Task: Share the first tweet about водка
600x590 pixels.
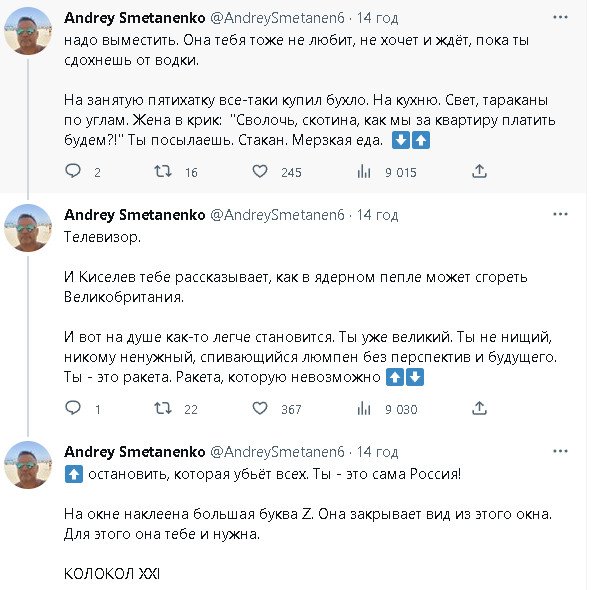Action: (x=479, y=172)
